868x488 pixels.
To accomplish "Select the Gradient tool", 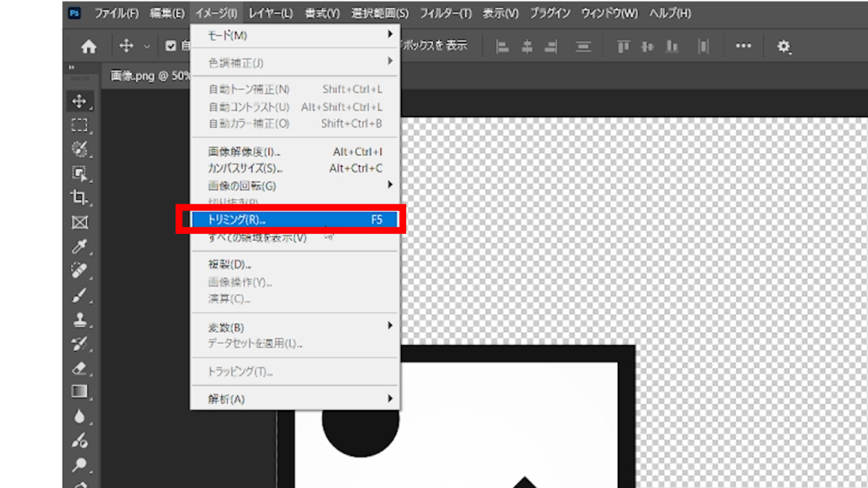I will 79,391.
